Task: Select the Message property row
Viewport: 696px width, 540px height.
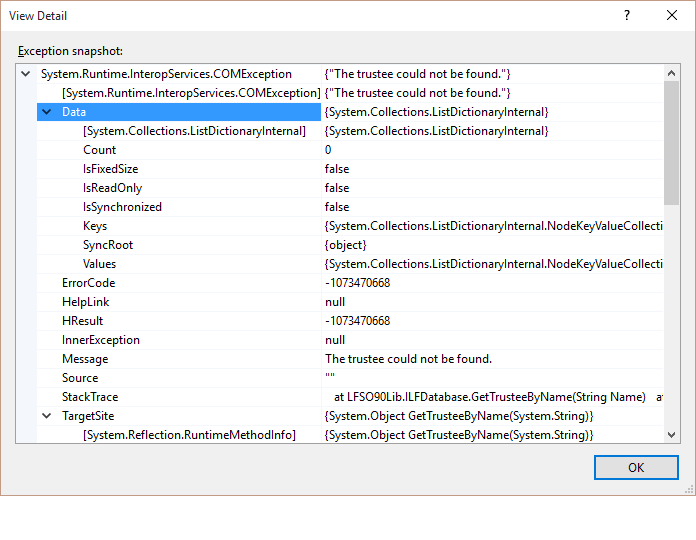Action: 85,359
